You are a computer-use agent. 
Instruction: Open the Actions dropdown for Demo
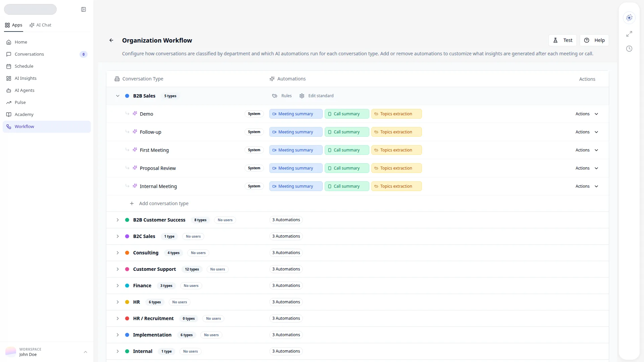(x=587, y=114)
